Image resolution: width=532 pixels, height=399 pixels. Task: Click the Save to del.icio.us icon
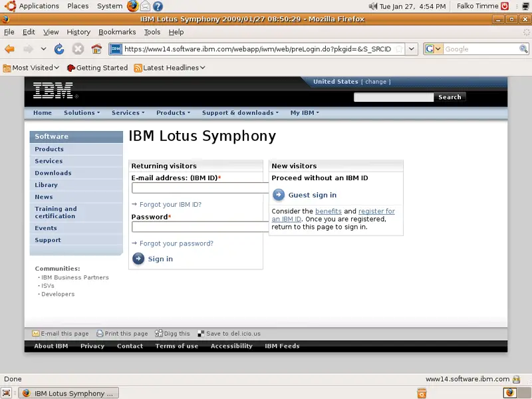point(201,334)
